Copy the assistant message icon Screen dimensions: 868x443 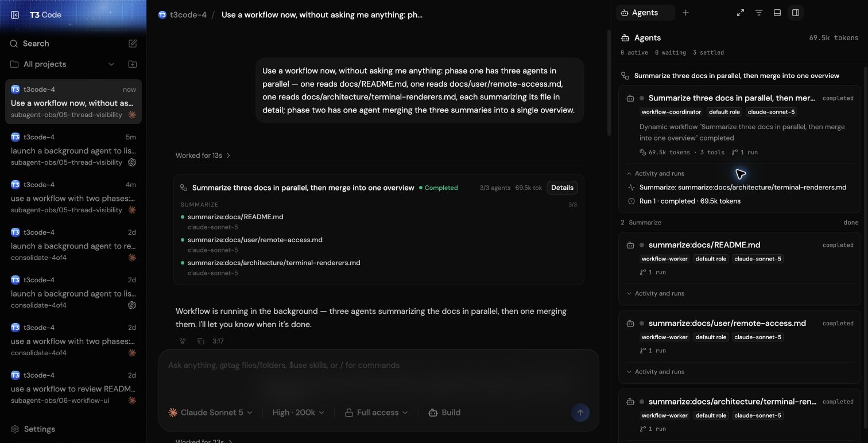[x=201, y=341]
